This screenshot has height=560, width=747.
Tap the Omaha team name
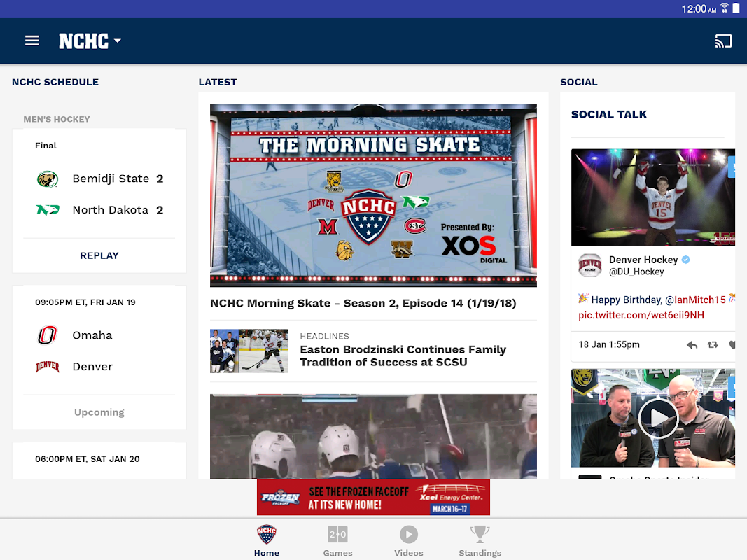[x=92, y=335]
